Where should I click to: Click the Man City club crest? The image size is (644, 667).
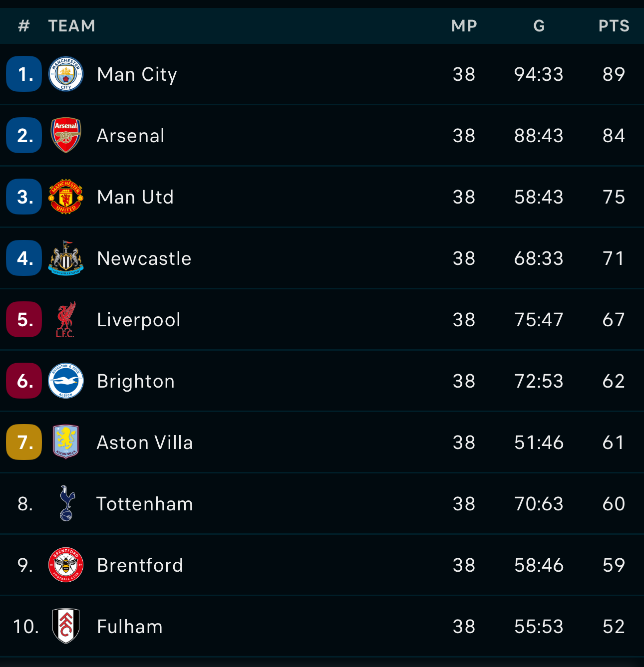(66, 74)
